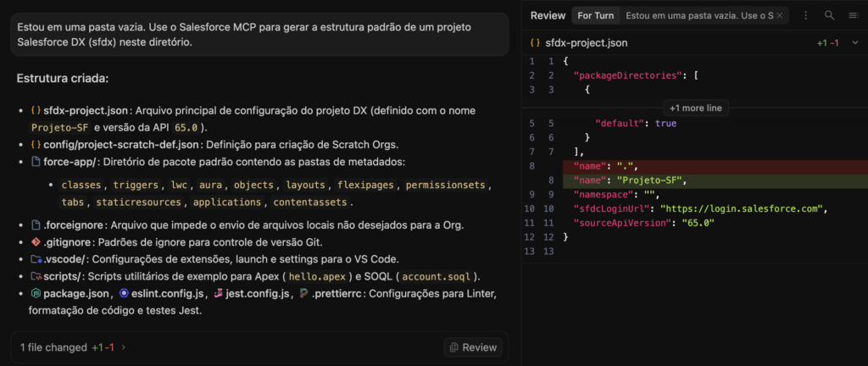The width and height of the screenshot is (868, 366).
Task: Click the 'flexipages' code tag
Action: tap(365, 185)
